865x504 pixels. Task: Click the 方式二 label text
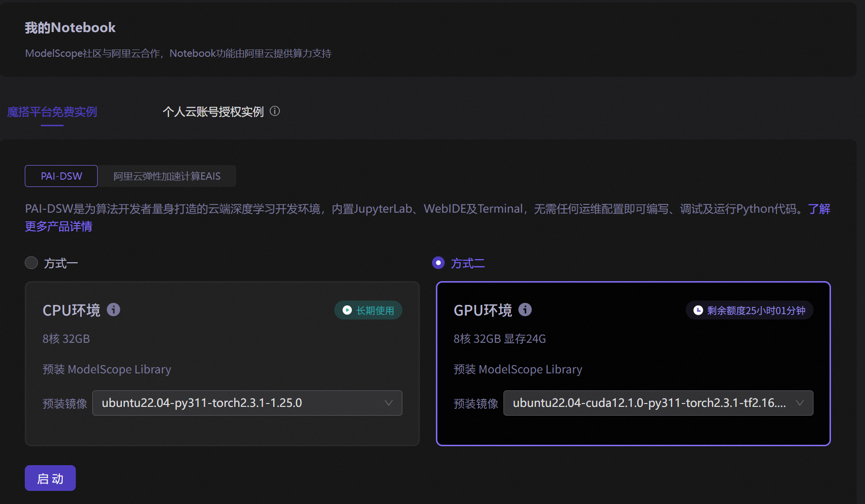pyautogui.click(x=467, y=263)
